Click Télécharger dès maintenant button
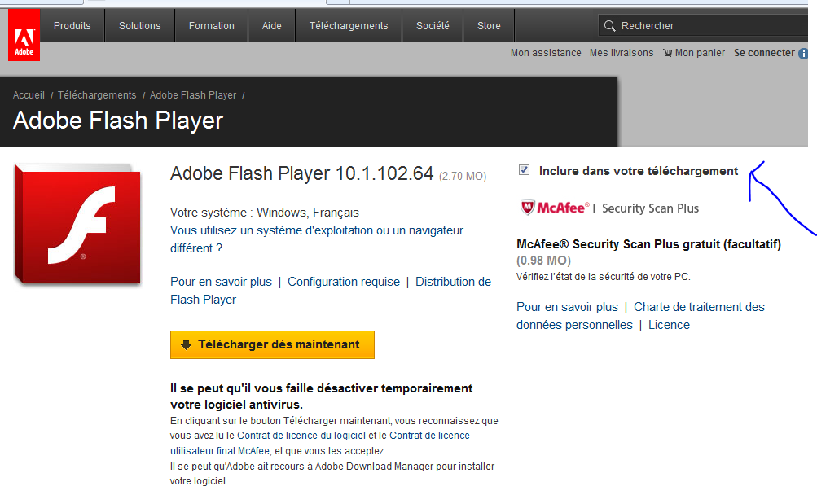Image resolution: width=817 pixels, height=504 pixels. click(272, 344)
